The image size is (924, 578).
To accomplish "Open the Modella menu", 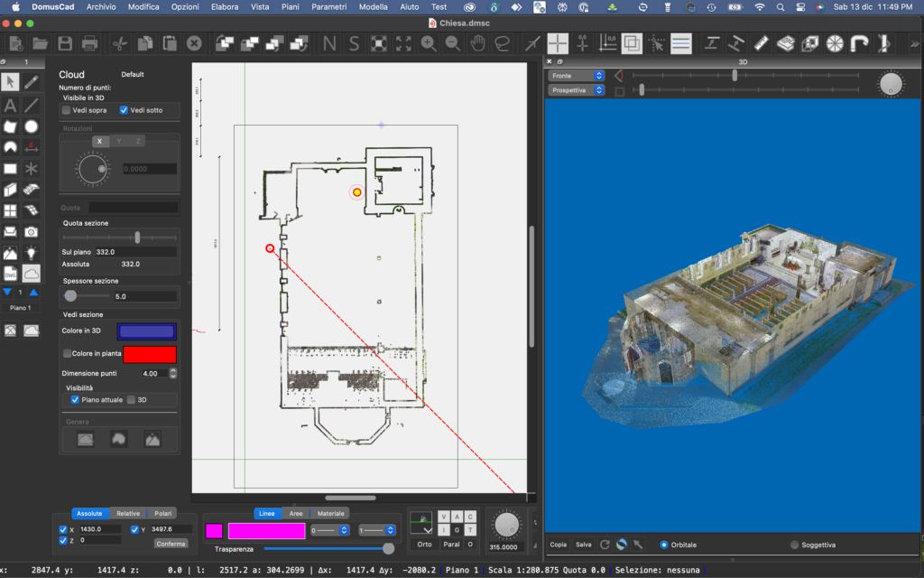I will coord(374,6).
